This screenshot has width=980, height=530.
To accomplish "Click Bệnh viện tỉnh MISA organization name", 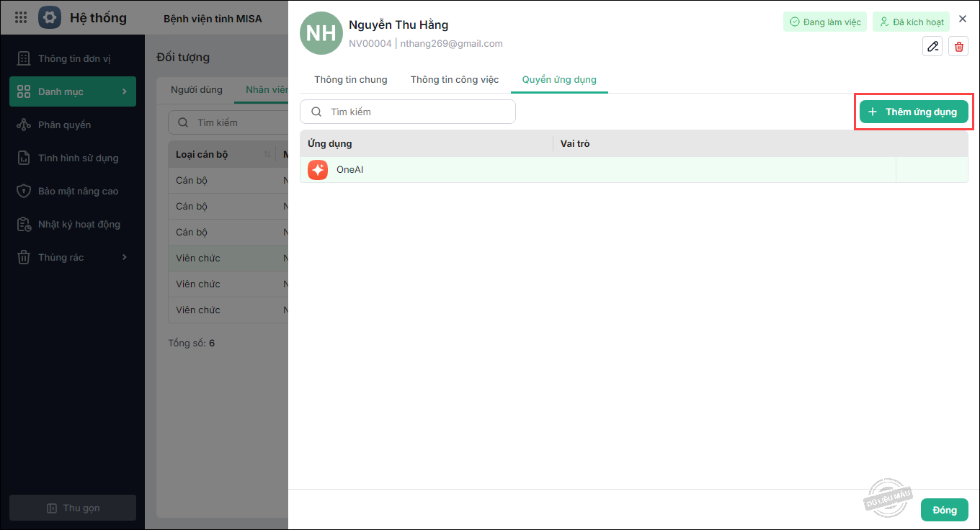I will click(213, 18).
